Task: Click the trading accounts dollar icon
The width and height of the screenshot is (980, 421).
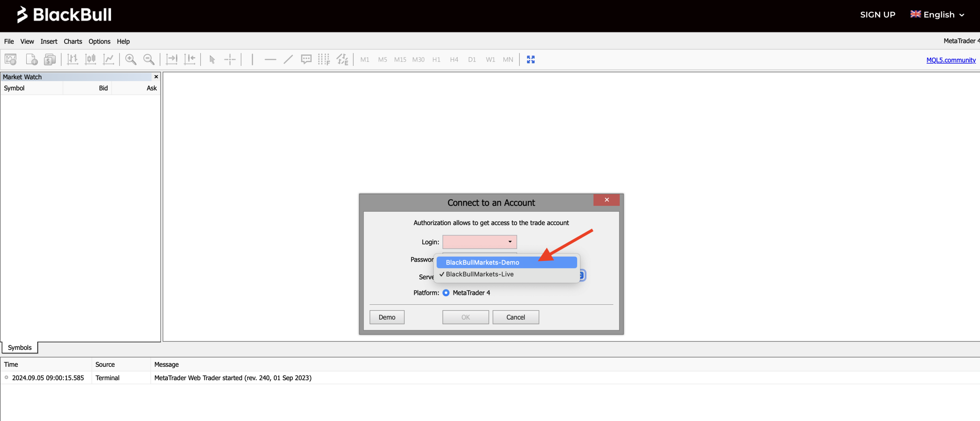Action: pos(50,59)
